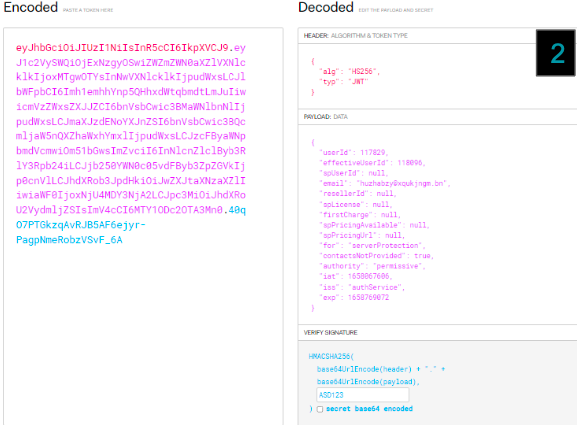The image size is (577, 425).
Task: Click the black number 2 badge
Action: 556,53
